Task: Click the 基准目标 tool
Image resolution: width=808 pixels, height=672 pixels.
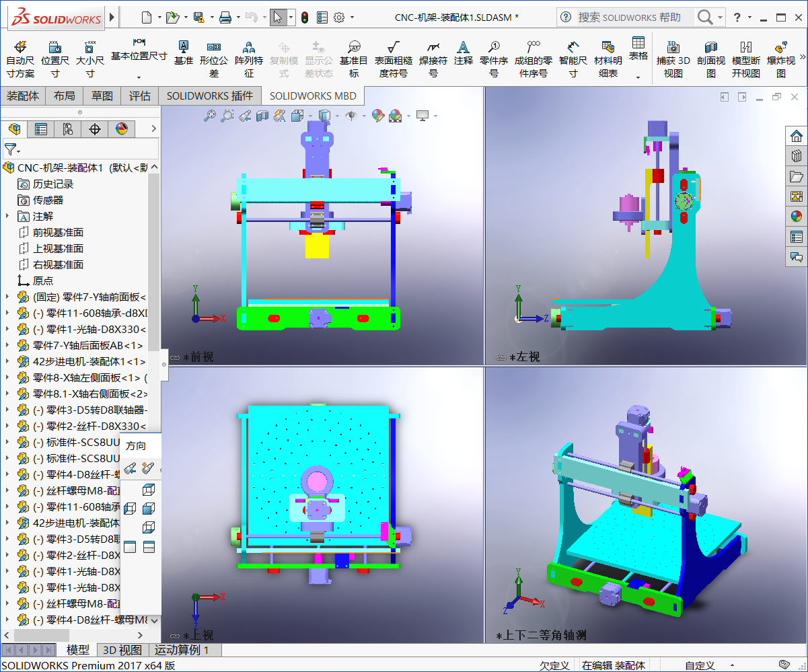Action: [x=354, y=59]
